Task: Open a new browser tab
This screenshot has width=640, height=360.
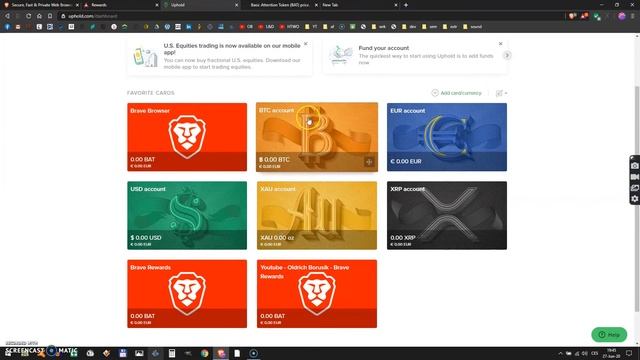Action: pos(406,5)
